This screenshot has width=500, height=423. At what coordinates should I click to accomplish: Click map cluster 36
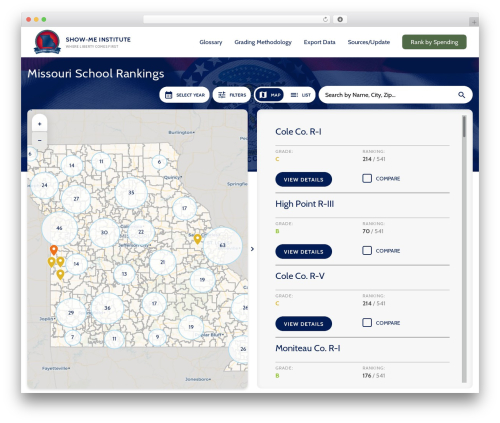point(107,308)
